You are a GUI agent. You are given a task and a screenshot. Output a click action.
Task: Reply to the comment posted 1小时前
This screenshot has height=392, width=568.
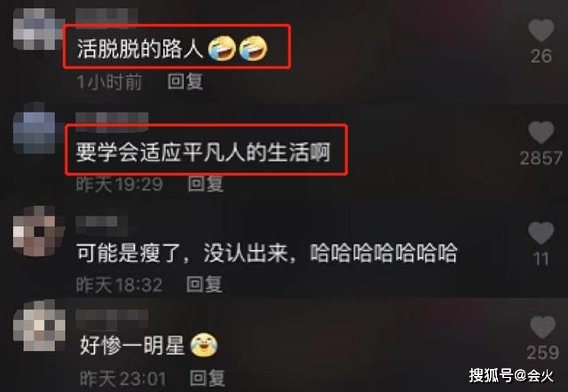point(185,81)
